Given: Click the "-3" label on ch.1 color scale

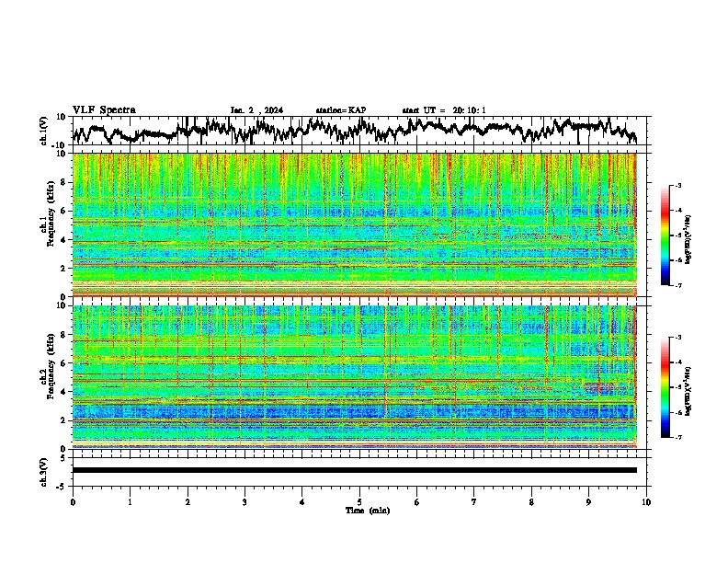Looking at the screenshot, I should 677,185.
